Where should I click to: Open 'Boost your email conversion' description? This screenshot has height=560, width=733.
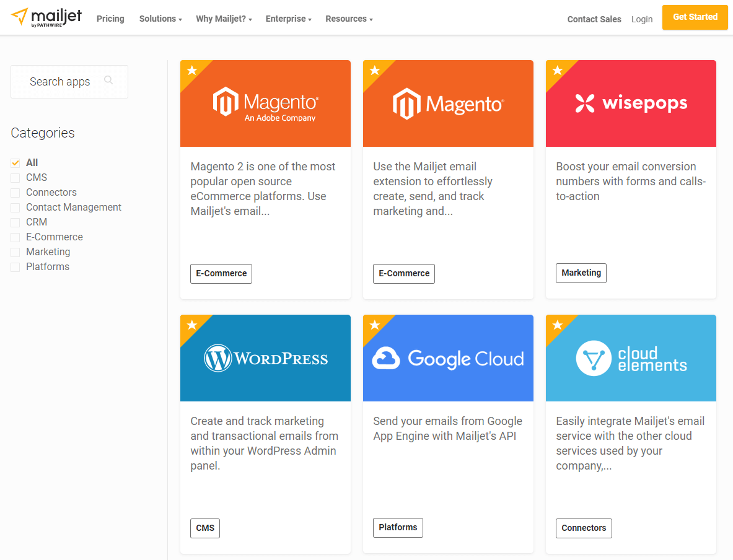(631, 182)
